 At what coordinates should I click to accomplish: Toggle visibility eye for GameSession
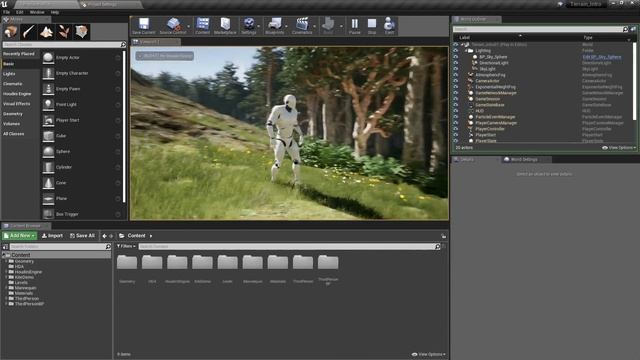tap(456, 99)
